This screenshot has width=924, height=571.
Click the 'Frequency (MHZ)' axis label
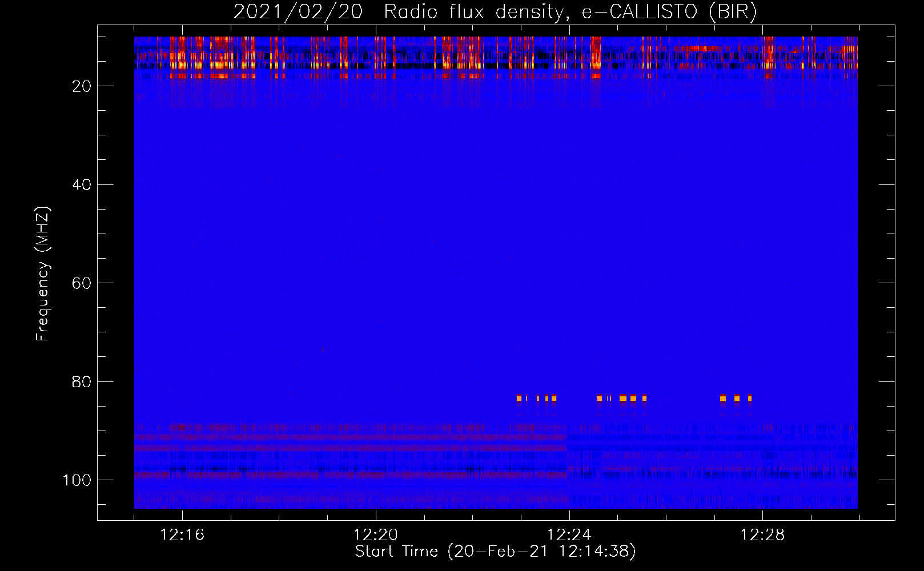(43, 274)
